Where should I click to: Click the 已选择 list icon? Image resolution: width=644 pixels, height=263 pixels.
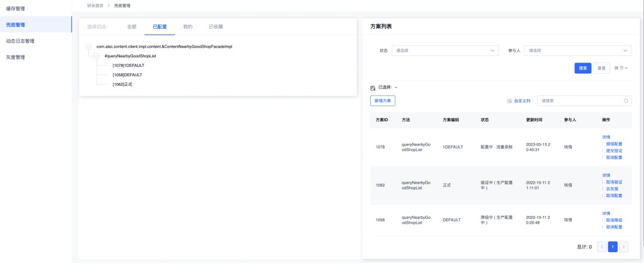(373, 88)
